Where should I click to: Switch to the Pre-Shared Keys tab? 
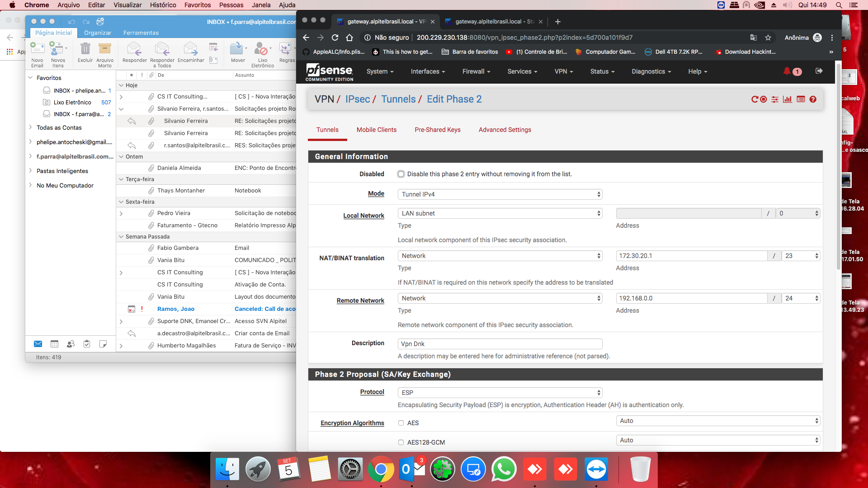[437, 130]
